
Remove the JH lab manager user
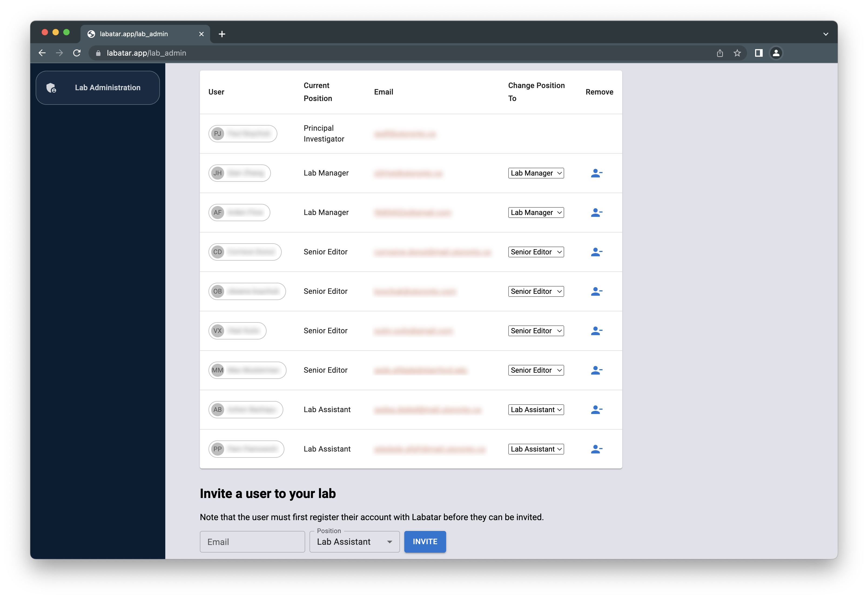coord(596,173)
